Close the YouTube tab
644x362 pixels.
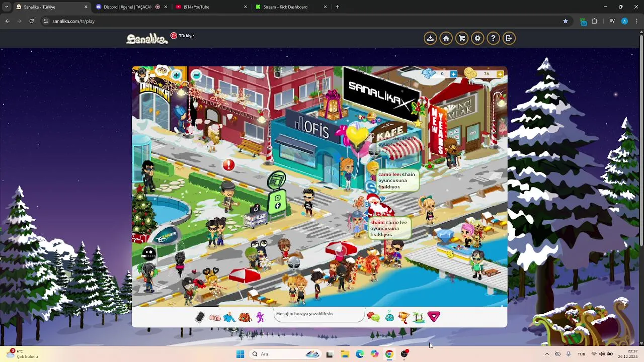click(x=246, y=7)
